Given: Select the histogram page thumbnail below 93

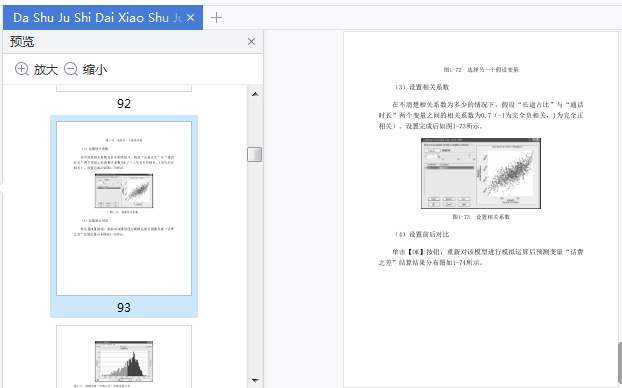Looking at the screenshot, I should 124,356.
